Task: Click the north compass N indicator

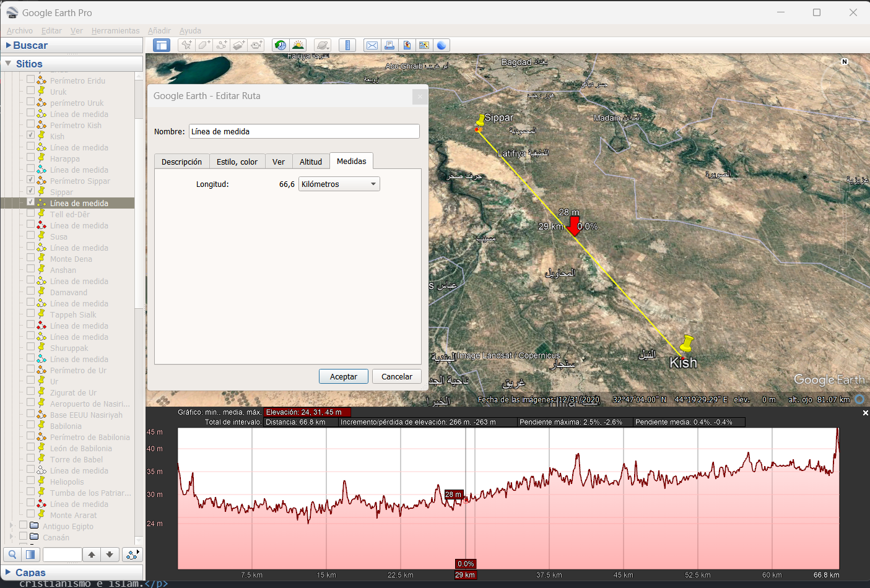Action: (845, 62)
